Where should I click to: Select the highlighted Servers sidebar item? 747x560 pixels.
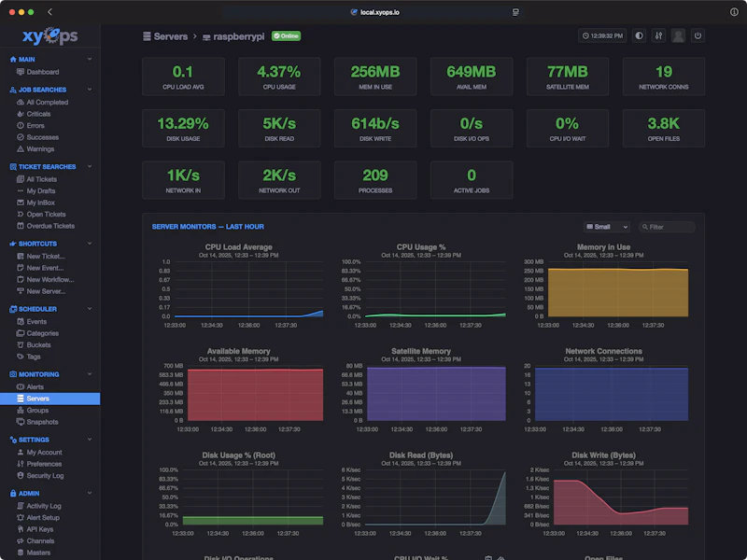click(x=50, y=399)
